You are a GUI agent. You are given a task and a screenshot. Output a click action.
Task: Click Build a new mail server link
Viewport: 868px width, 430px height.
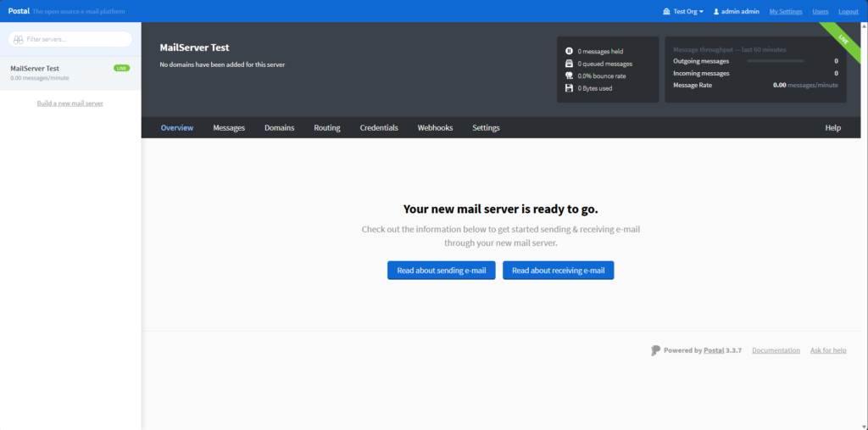70,103
